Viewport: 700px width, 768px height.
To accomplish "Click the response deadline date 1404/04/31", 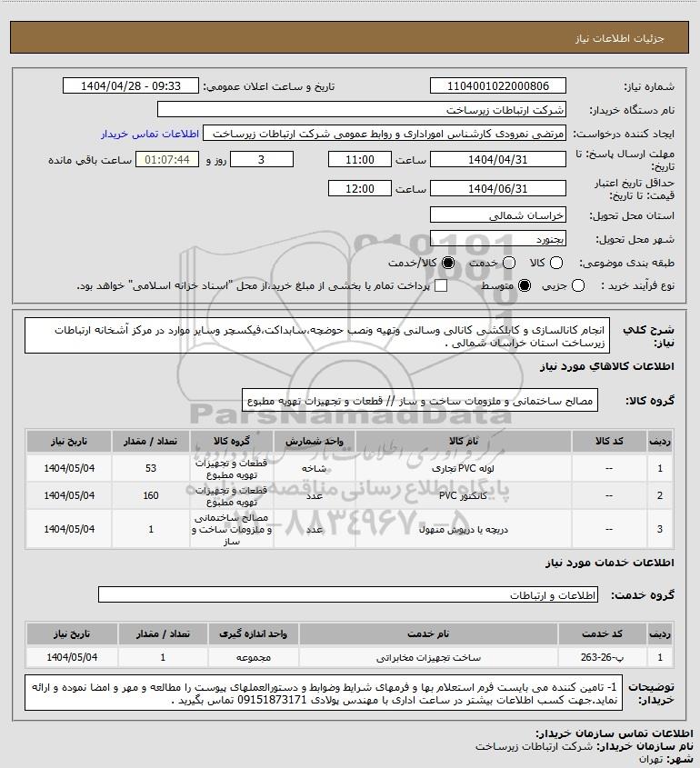I will [497, 160].
